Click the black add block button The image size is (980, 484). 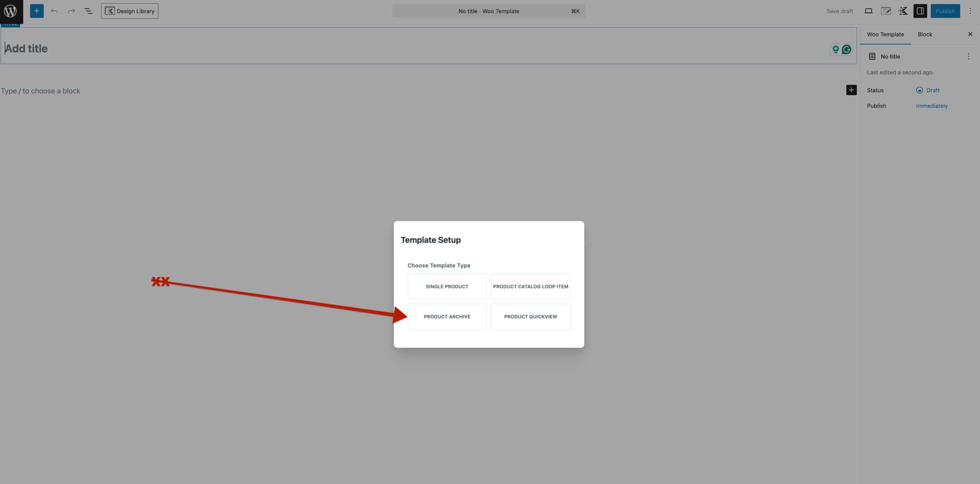[x=851, y=90]
